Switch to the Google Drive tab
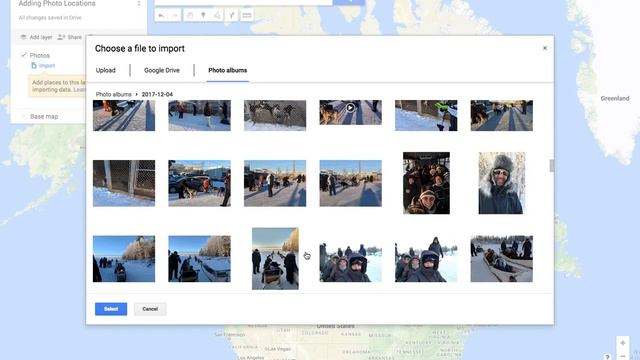Screen dimensions: 640x360 click(x=162, y=70)
